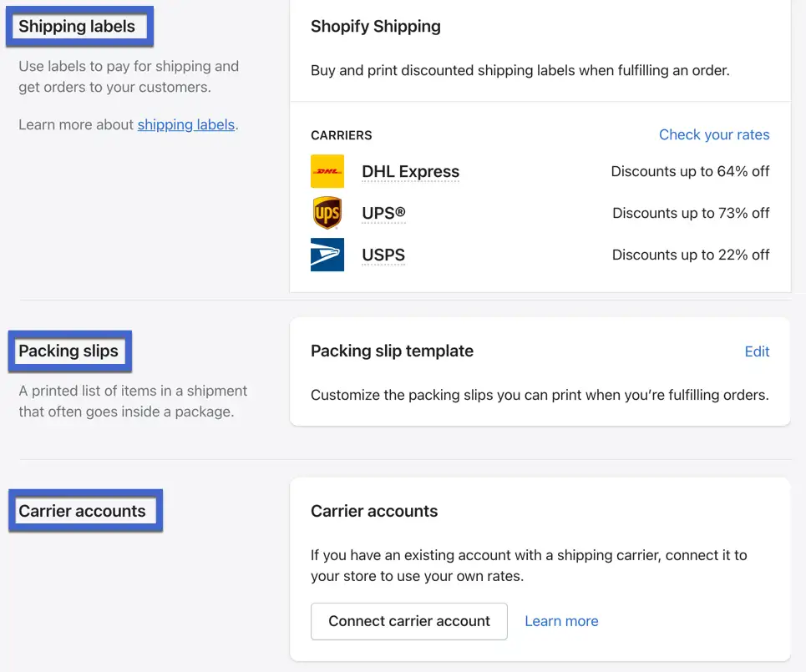806x672 pixels.
Task: Follow the shipping labels help link
Action: [x=185, y=125]
